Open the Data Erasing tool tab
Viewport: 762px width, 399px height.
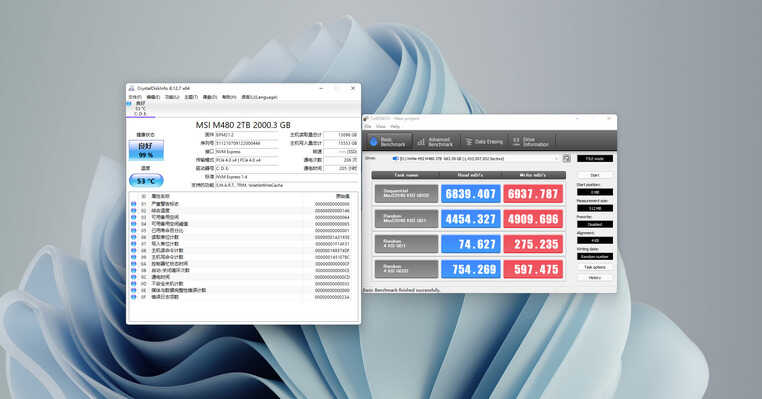[484, 141]
